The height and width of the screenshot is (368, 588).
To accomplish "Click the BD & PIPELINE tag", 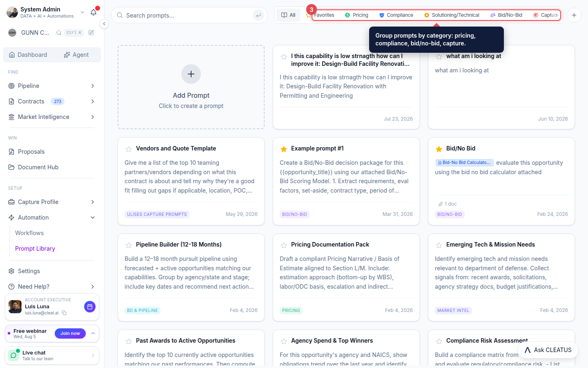I will tap(143, 310).
